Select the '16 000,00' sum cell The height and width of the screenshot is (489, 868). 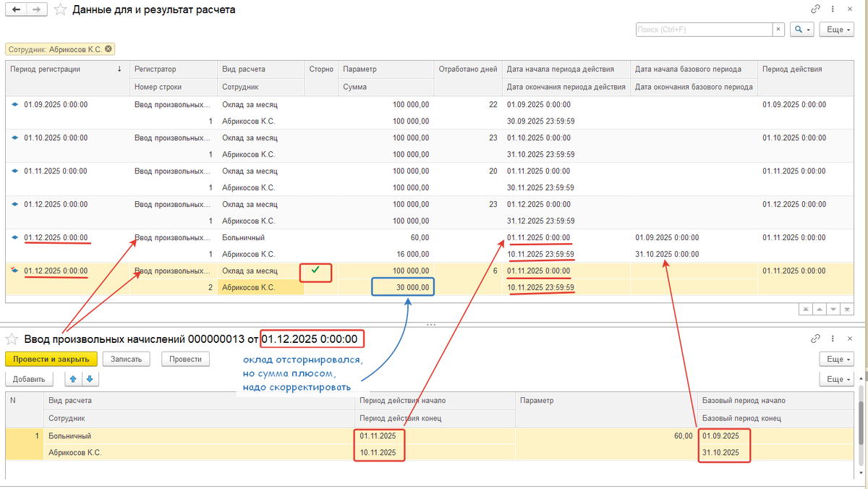point(386,254)
